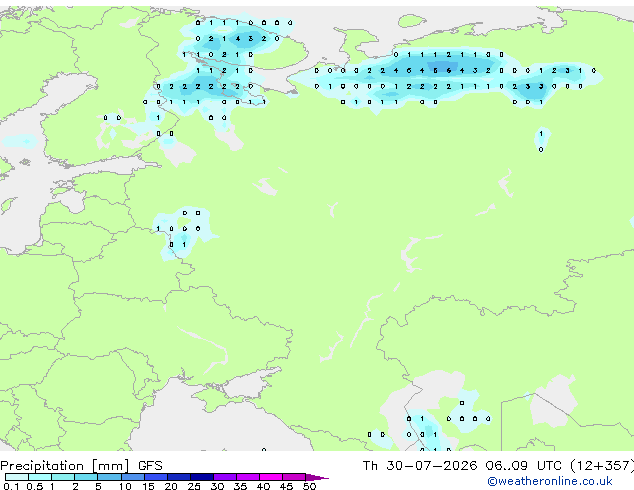Click the "20" legend scale label

point(171,486)
